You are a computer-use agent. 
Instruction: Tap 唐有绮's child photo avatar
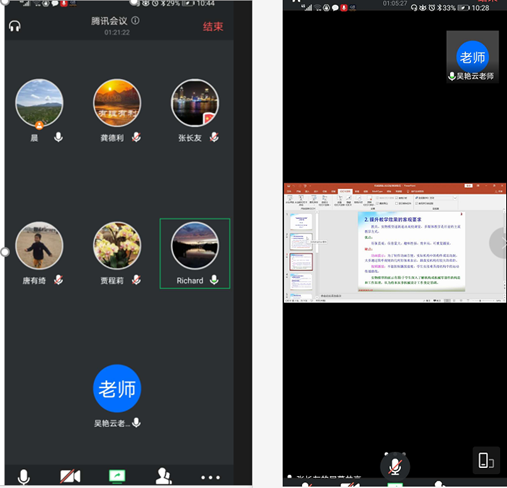[39, 245]
